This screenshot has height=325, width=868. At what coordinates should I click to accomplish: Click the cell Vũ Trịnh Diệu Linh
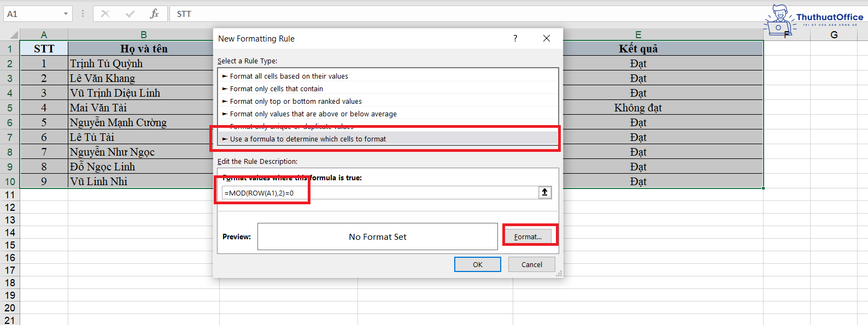[x=140, y=93]
